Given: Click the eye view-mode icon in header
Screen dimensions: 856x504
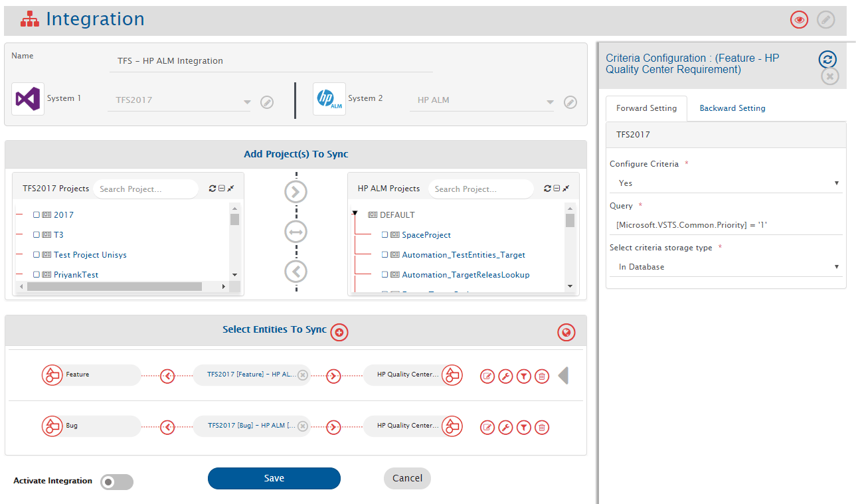Looking at the screenshot, I should tap(799, 20).
